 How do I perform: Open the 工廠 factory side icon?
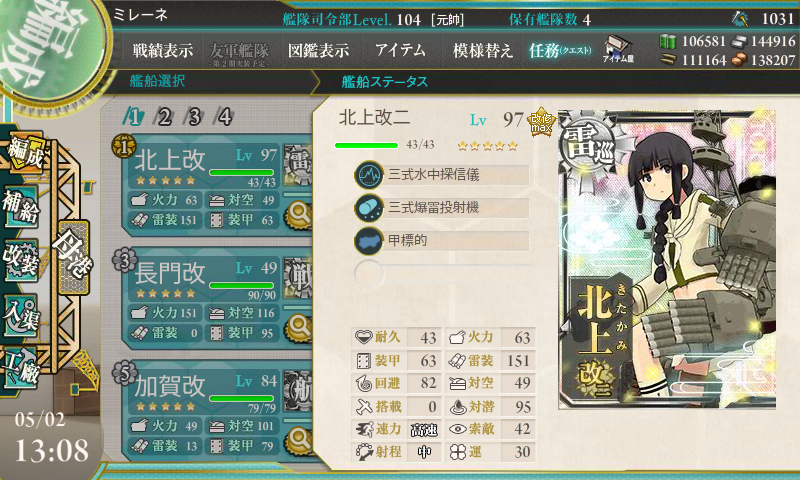(21, 368)
